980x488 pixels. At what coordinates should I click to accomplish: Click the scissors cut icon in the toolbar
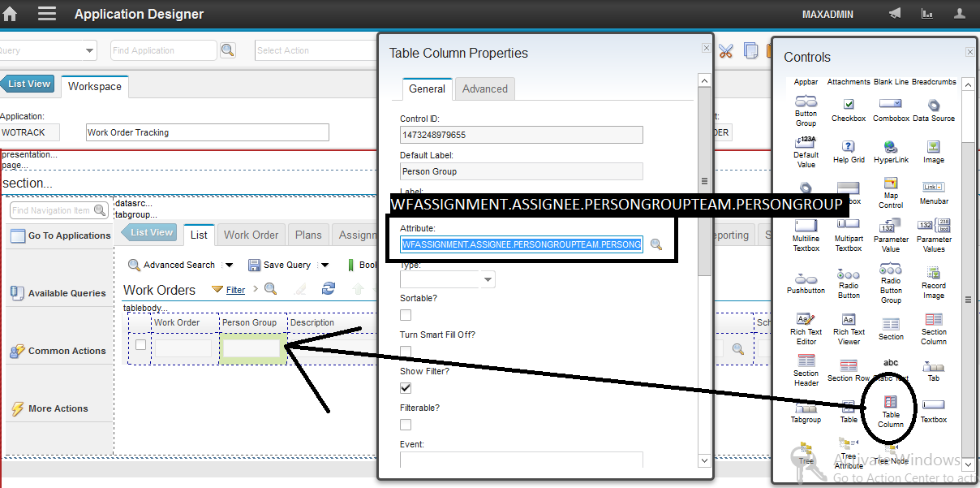725,50
